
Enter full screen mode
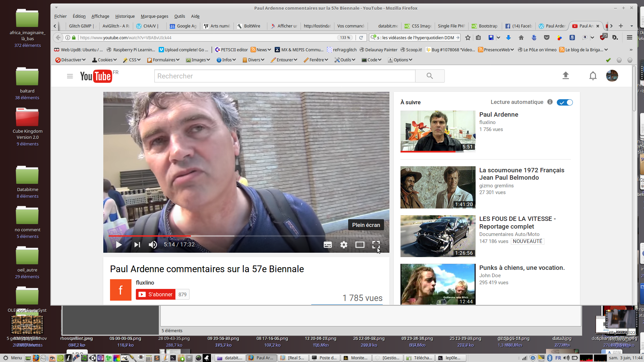pos(376,245)
